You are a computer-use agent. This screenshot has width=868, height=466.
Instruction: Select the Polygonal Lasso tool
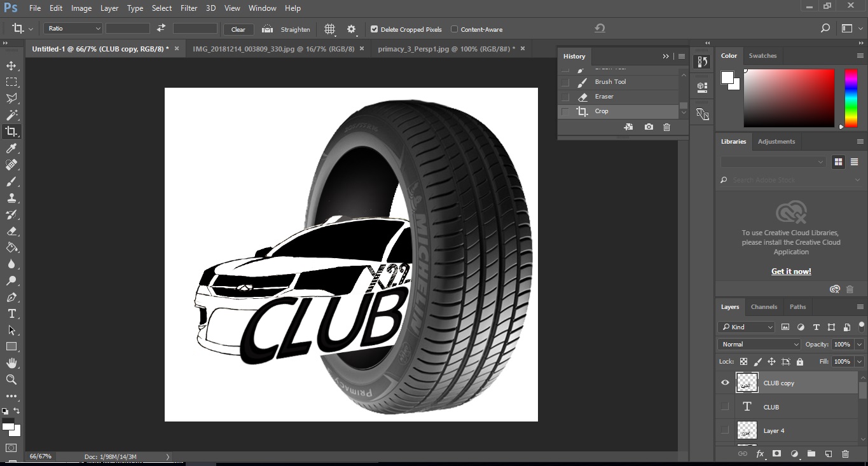pyautogui.click(x=11, y=99)
